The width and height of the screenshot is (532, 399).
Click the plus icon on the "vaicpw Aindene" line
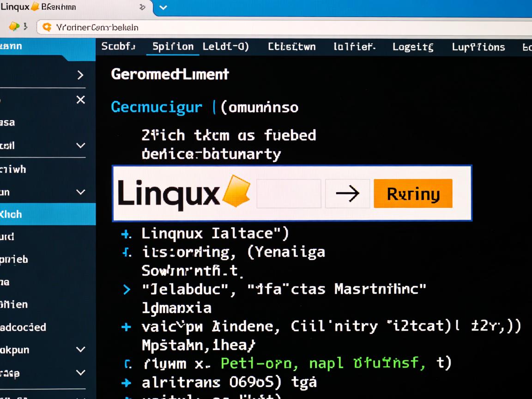click(126, 326)
